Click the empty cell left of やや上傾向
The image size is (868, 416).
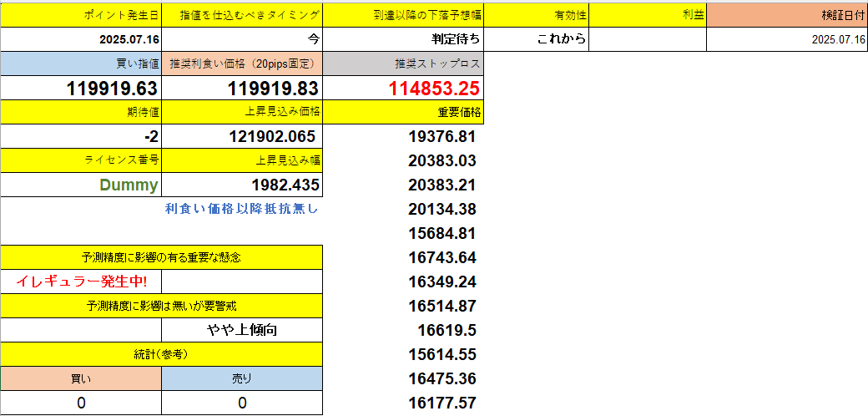[81, 330]
